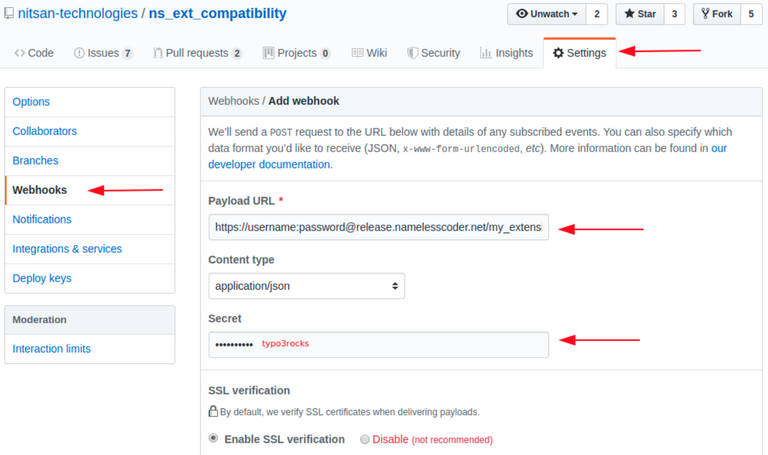The image size is (768, 455).
Task: Expand the Content type dropdown
Action: click(306, 286)
